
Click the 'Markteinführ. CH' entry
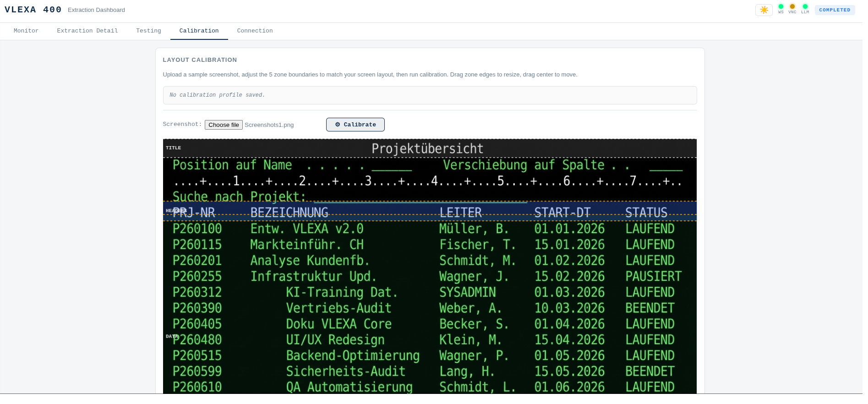(307, 245)
